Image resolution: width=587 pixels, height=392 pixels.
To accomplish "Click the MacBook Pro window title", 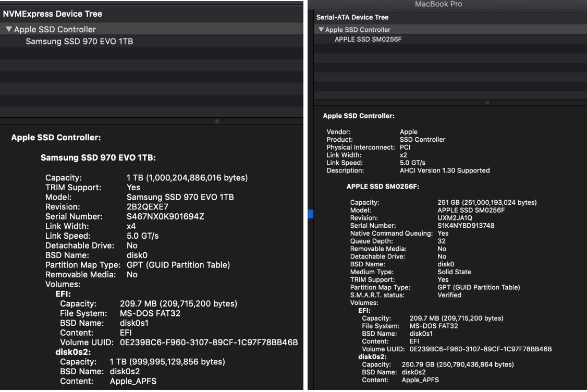I will coord(438,4).
